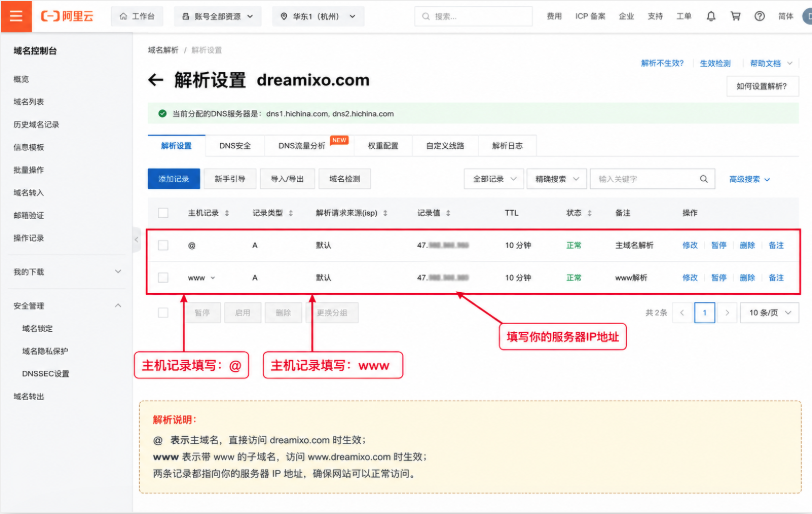Open 解析不生效? link
The image size is (812, 514).
[x=662, y=64]
